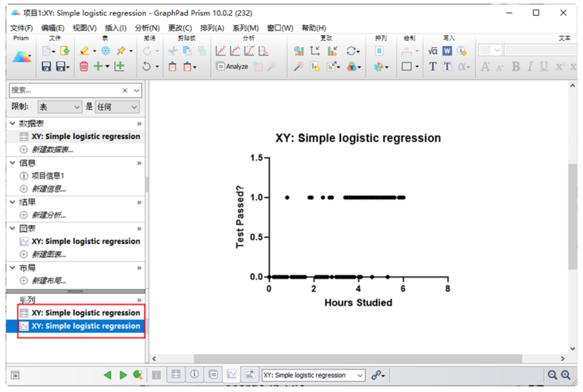This screenshot has width=583, height=392.
Task: Click the horizontal scrollbar of graph area
Action: 358,358
